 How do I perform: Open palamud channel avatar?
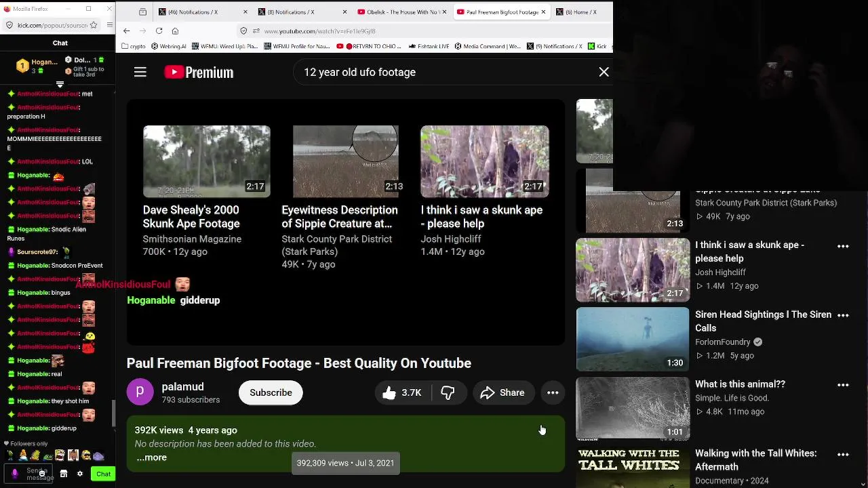(x=140, y=392)
